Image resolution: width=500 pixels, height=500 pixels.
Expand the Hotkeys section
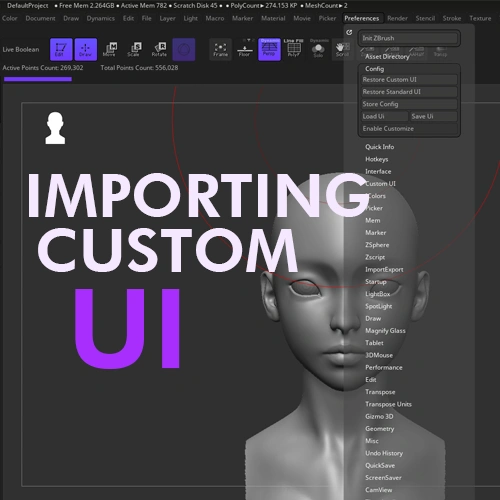377,159
